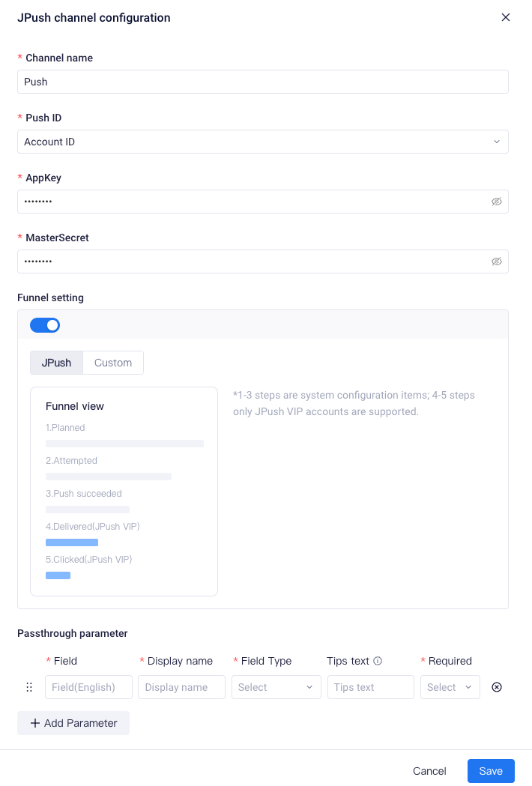Click the Tips text info icon
Image resolution: width=532 pixels, height=786 pixels.
pyautogui.click(x=378, y=661)
